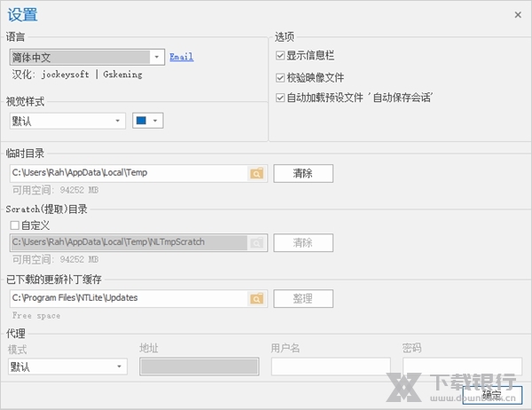Open folder browse icon for Updates cache path

coord(257,298)
